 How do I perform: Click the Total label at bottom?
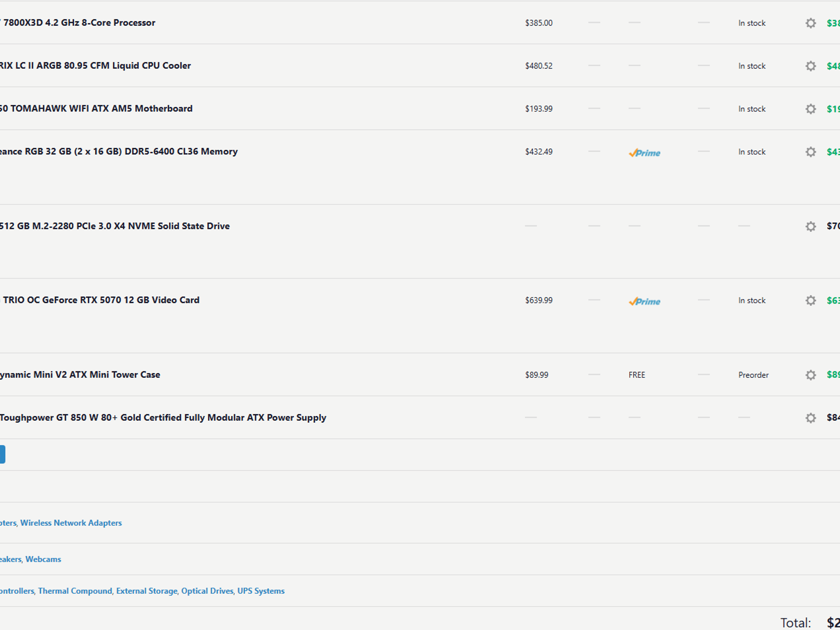click(795, 623)
